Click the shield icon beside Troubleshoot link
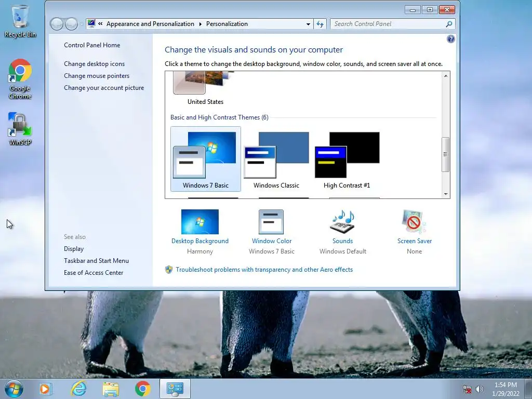532x399 pixels. 169,270
